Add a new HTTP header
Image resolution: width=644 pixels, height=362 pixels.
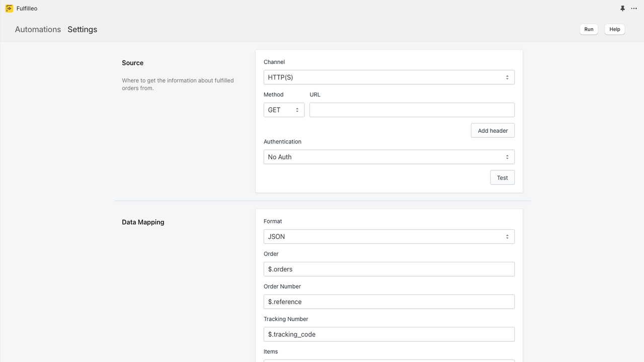493,130
